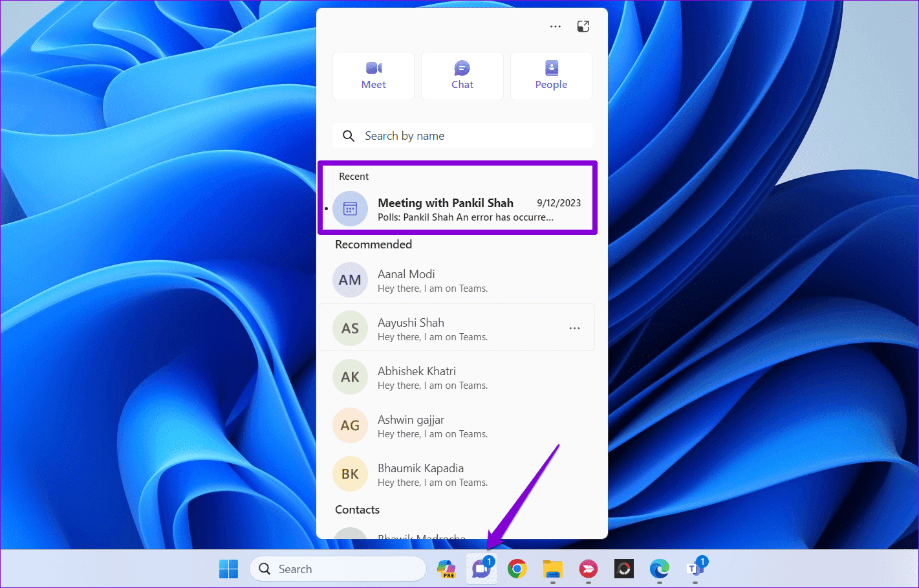Toggle the Teams Chat taskbar icon
The image size is (919, 588).
click(482, 569)
